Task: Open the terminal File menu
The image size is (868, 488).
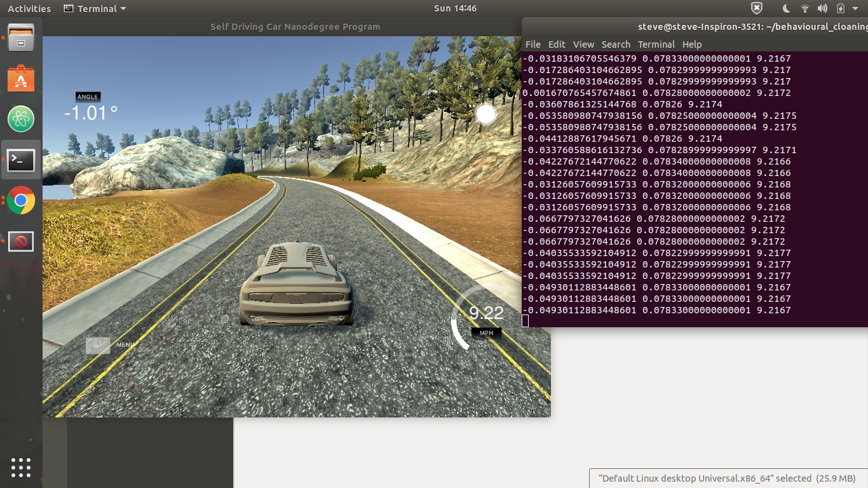Action: [533, 44]
